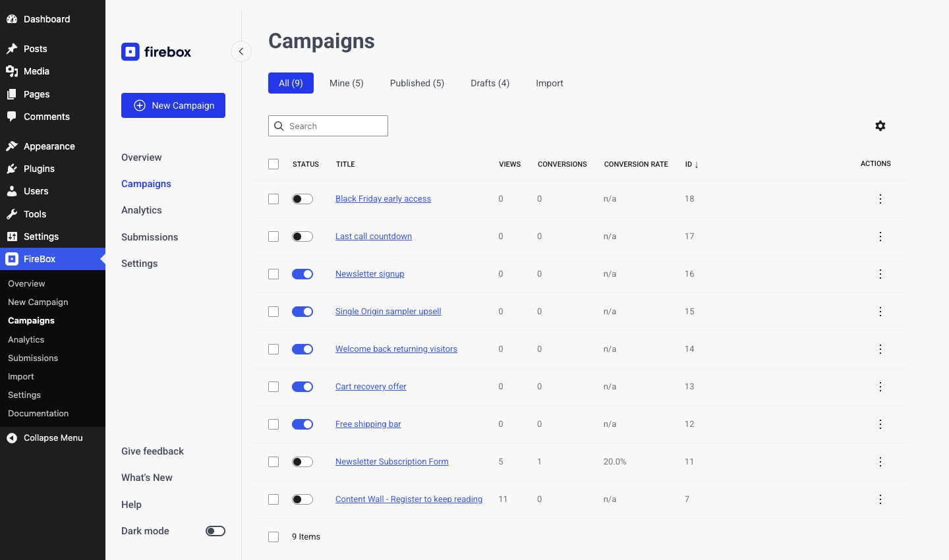Open the Tools wrench icon
949x560 pixels.
pos(12,214)
